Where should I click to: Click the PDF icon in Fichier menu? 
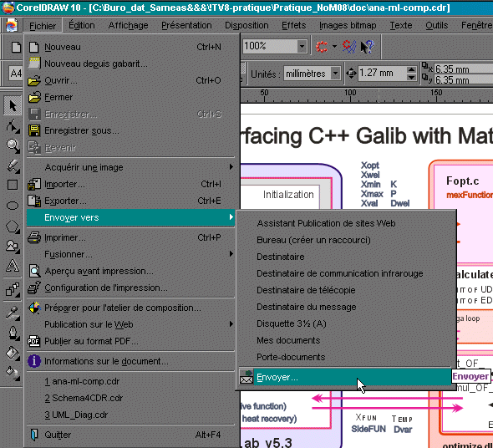tap(34, 341)
